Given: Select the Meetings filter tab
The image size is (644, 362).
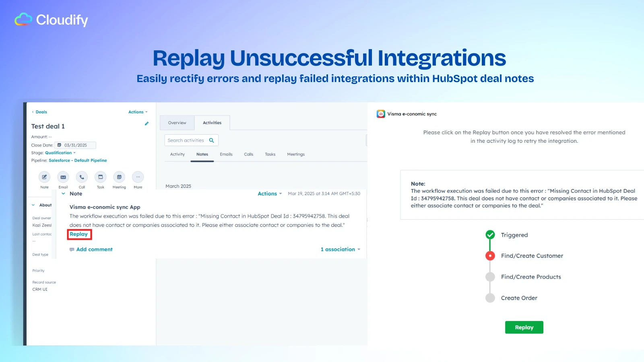Looking at the screenshot, I should 296,154.
